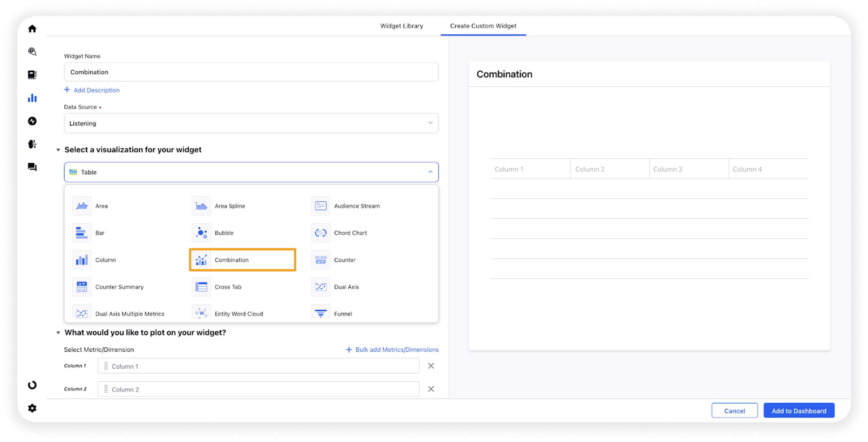Click Add Description link
The width and height of the screenshot is (868, 442).
coord(92,90)
